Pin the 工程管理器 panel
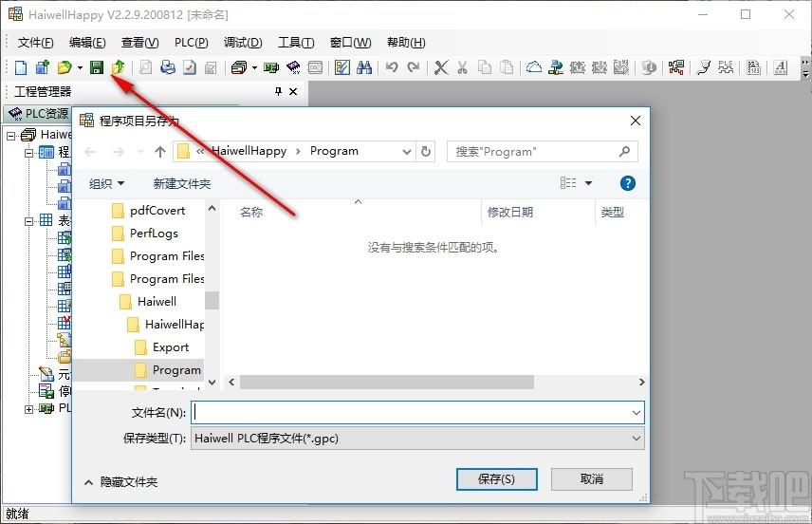The image size is (812, 524). click(279, 92)
